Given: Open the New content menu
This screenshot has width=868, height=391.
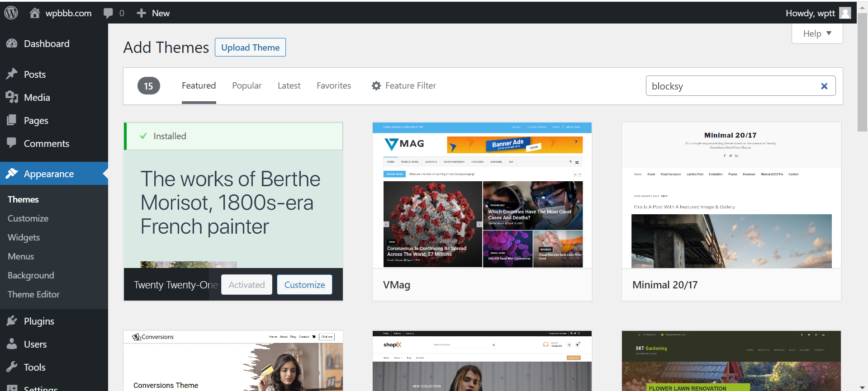Looking at the screenshot, I should click(153, 13).
